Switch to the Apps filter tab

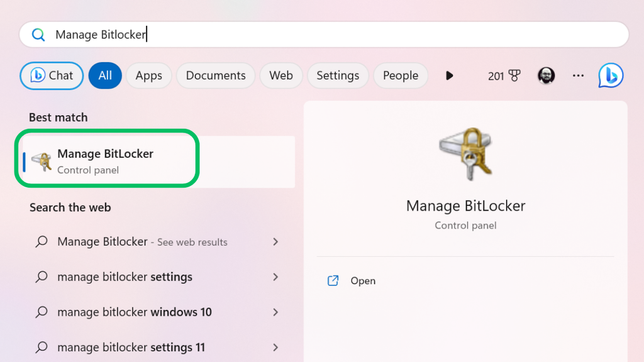click(148, 75)
